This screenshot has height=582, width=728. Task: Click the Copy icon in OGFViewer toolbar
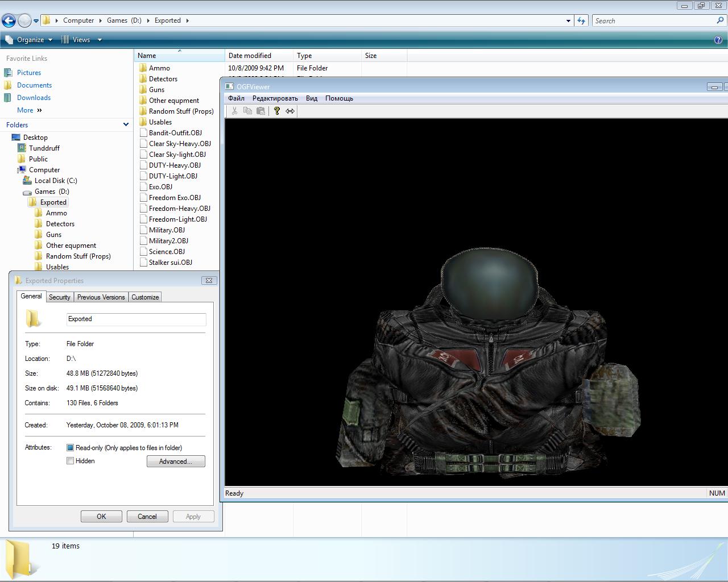coord(247,111)
